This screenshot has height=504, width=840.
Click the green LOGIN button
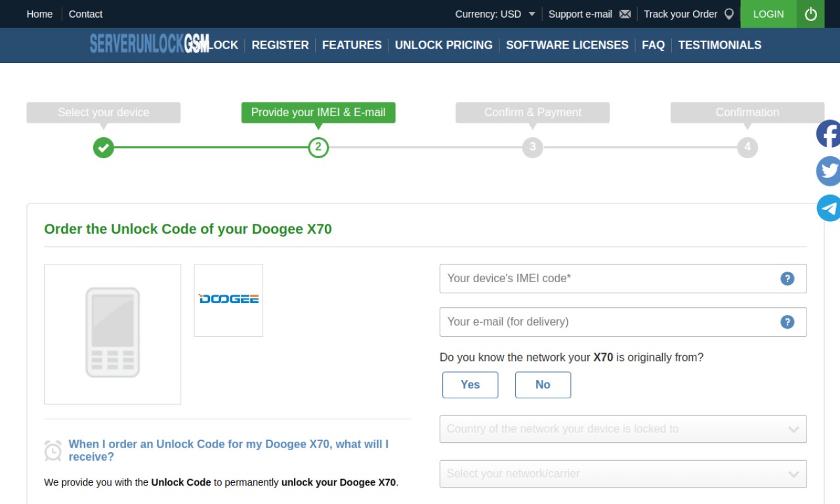(768, 14)
